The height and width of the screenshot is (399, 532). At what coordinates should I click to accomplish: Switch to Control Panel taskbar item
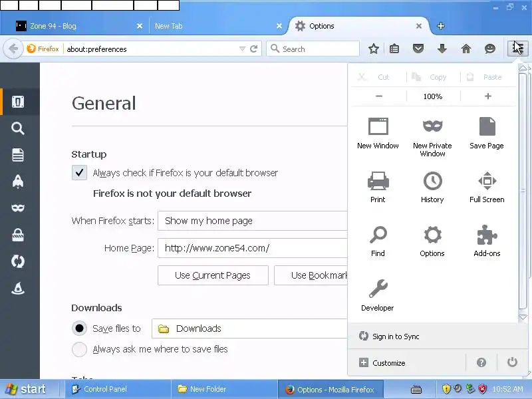[118, 389]
